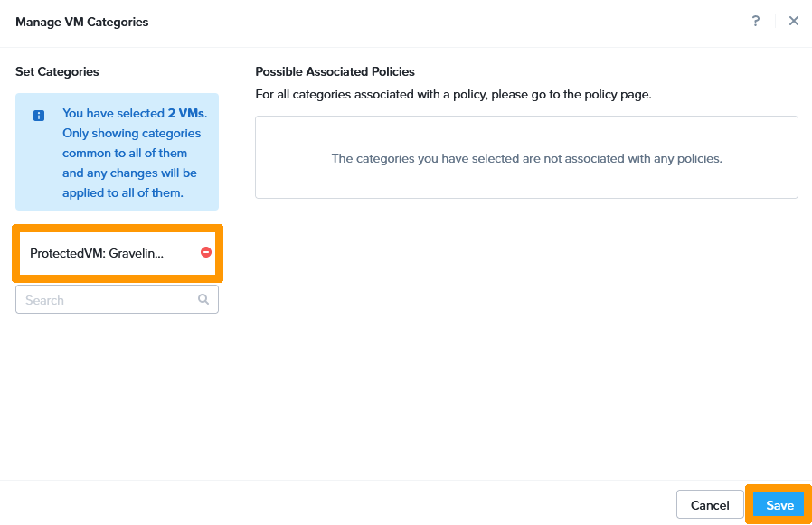
Task: Click the Manage VM Categories title
Action: coord(81,22)
